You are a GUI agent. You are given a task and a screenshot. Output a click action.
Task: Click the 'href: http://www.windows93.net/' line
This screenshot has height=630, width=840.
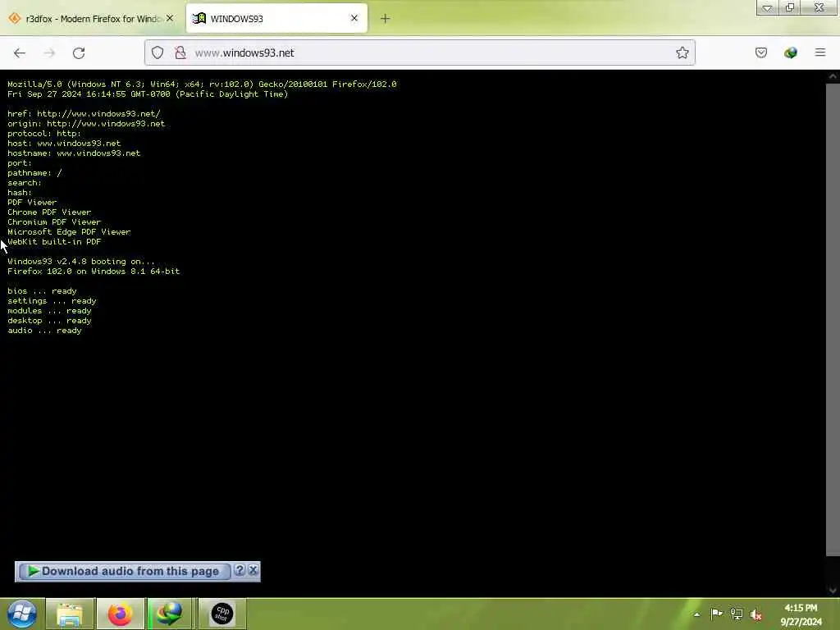coord(84,113)
